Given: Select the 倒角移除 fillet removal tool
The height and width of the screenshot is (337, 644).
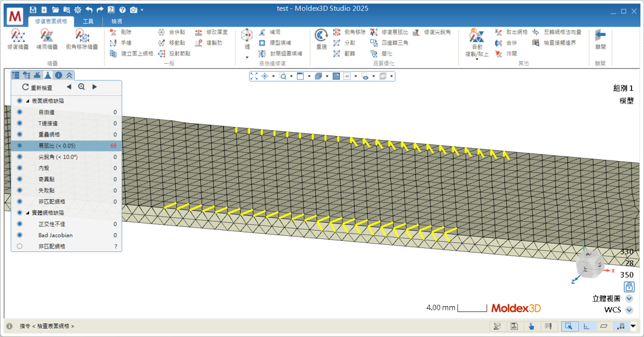Looking at the screenshot, I should (349, 32).
